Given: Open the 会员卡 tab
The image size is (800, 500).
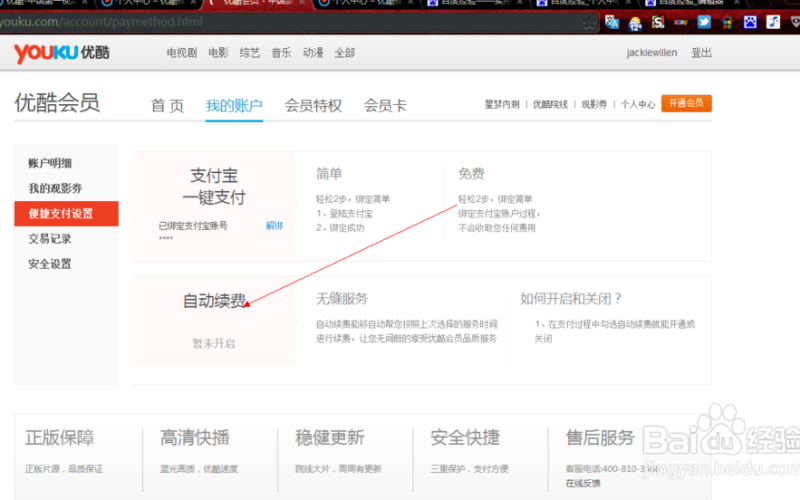Looking at the screenshot, I should click(385, 106).
